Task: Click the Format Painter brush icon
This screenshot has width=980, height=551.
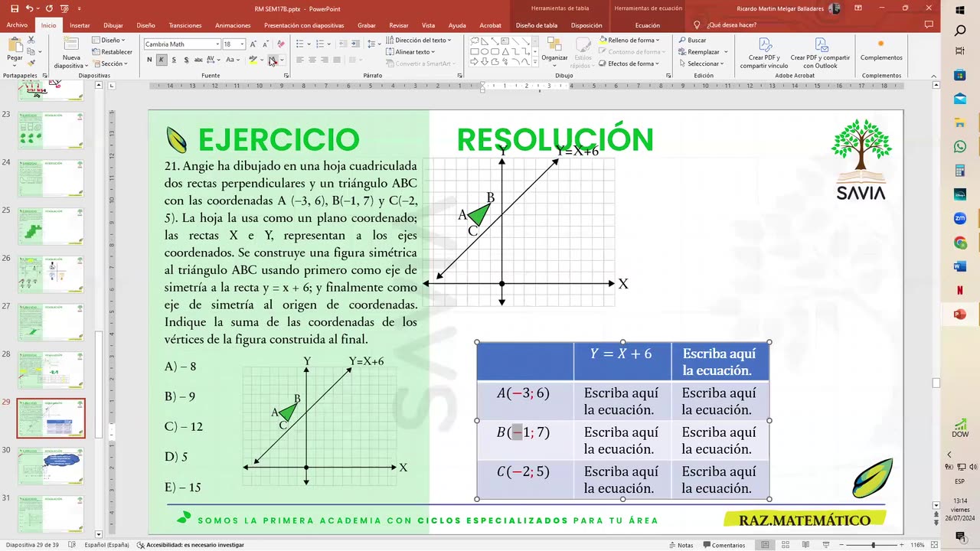Action: 31,61
